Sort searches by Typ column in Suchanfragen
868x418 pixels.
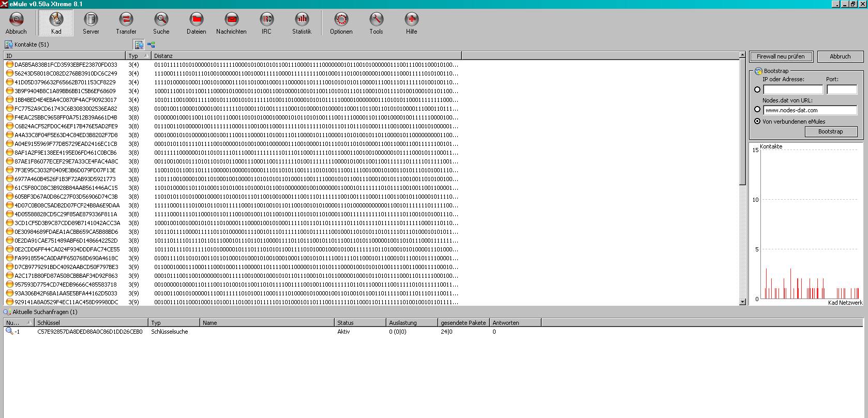[174, 322]
